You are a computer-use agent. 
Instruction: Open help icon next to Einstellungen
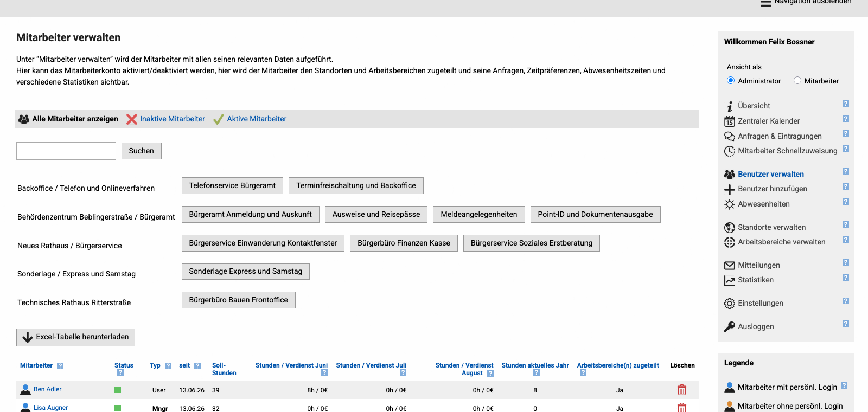coord(845,301)
